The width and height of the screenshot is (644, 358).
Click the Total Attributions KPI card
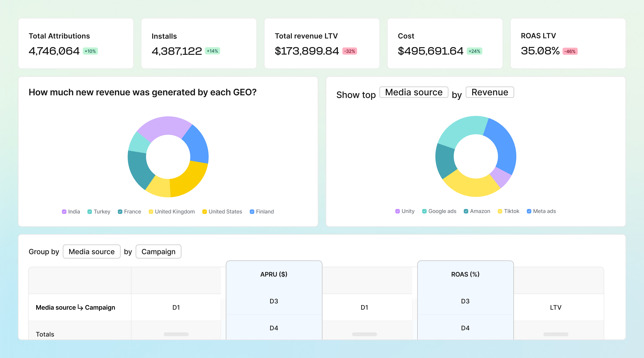76,43
